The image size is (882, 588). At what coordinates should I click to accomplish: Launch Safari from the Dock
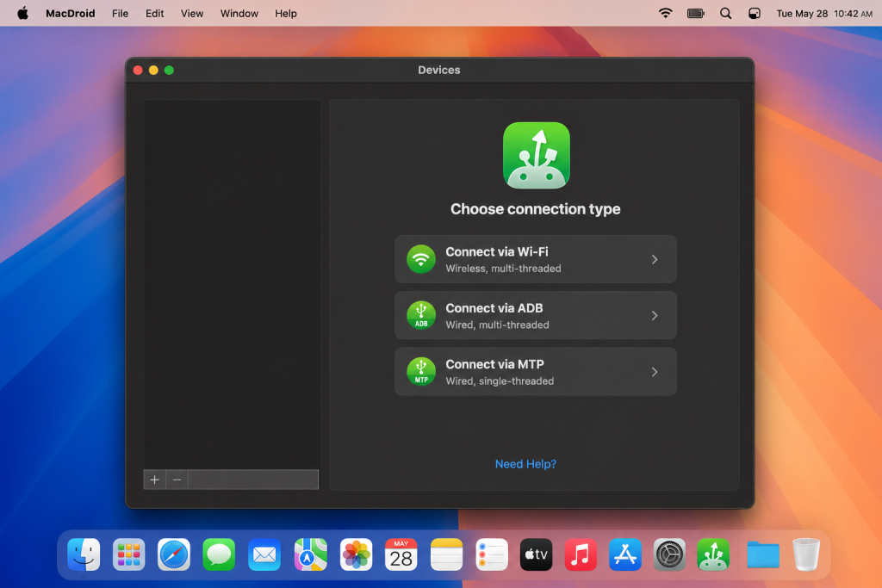[174, 554]
